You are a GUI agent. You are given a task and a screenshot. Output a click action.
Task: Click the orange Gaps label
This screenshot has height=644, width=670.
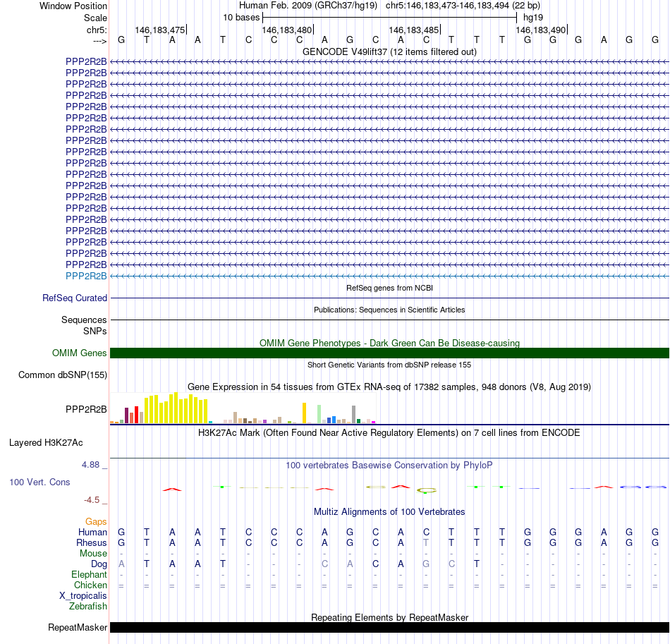96,521
